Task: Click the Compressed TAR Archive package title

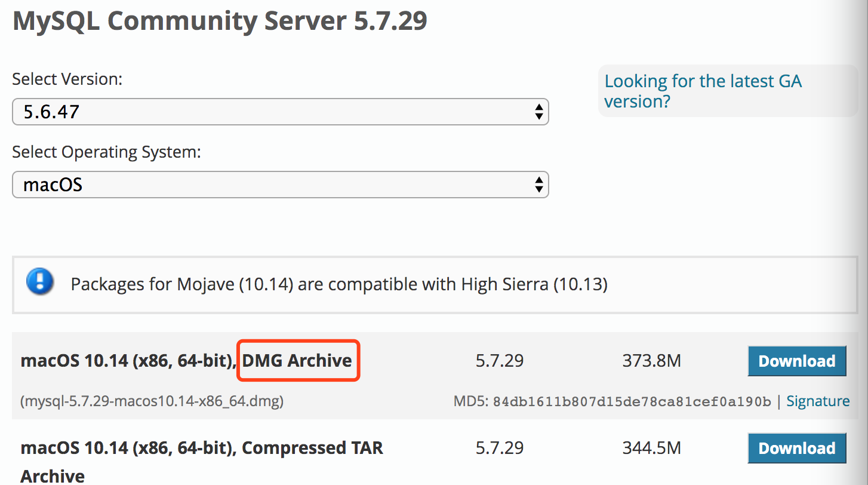Action: tap(202, 461)
